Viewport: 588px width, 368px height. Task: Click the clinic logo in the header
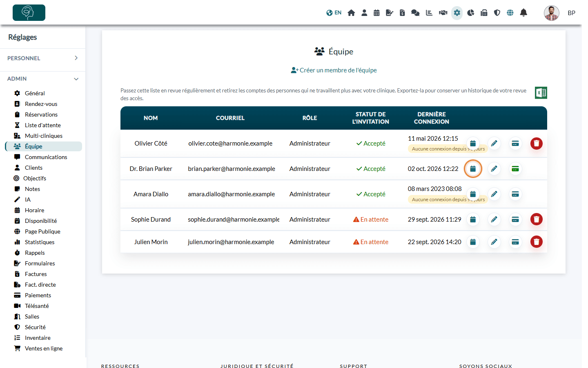[x=29, y=13]
